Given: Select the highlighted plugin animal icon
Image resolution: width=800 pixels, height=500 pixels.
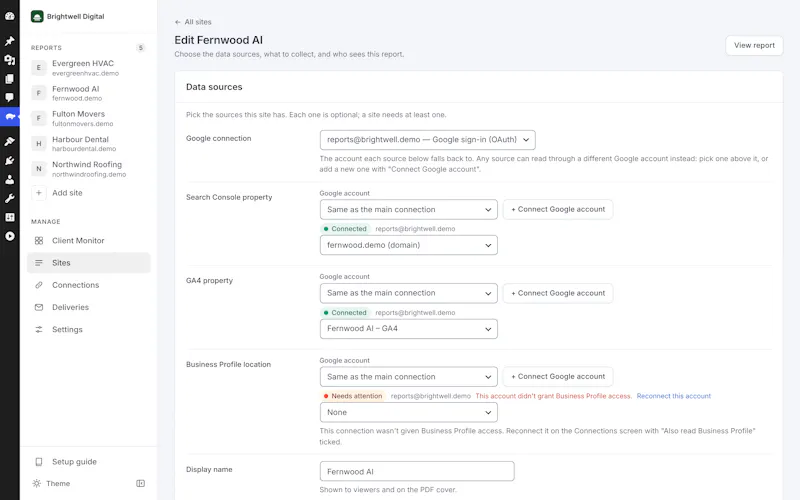Looking at the screenshot, I should pos(10,117).
